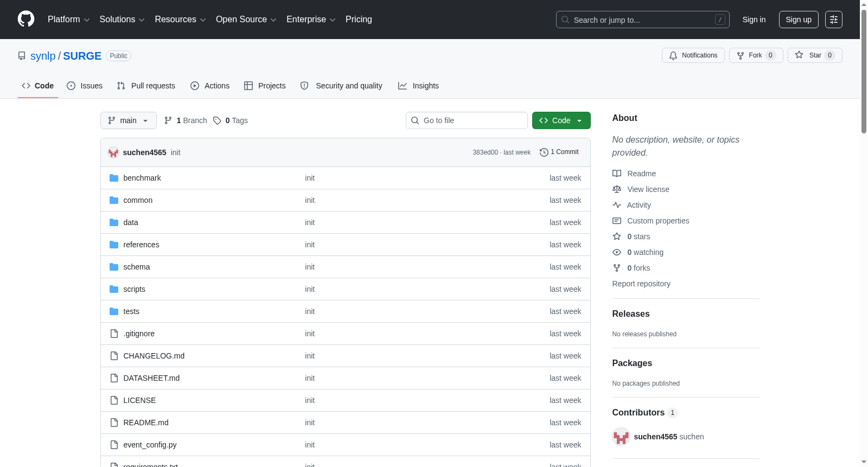
Task: Click the scale icon beside View license
Action: coord(617,189)
